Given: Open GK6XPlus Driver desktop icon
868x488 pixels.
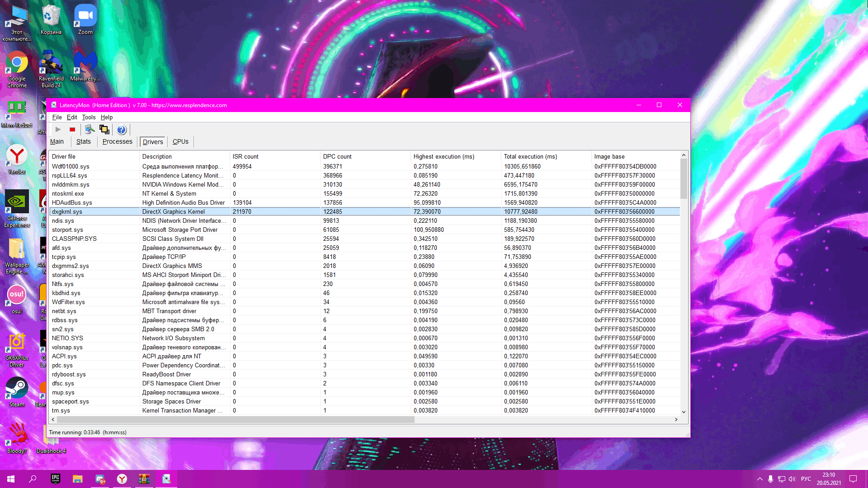Looking at the screenshot, I should pyautogui.click(x=17, y=350).
